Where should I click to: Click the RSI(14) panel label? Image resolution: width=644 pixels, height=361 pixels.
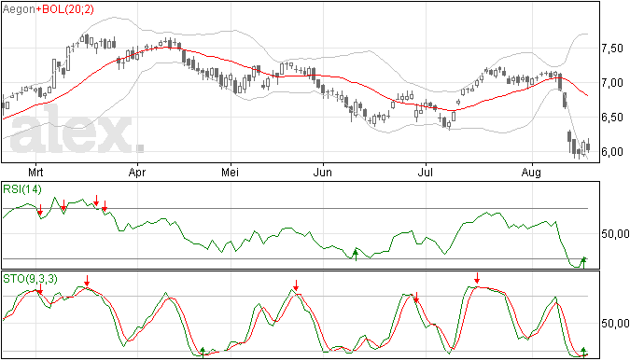(22, 189)
